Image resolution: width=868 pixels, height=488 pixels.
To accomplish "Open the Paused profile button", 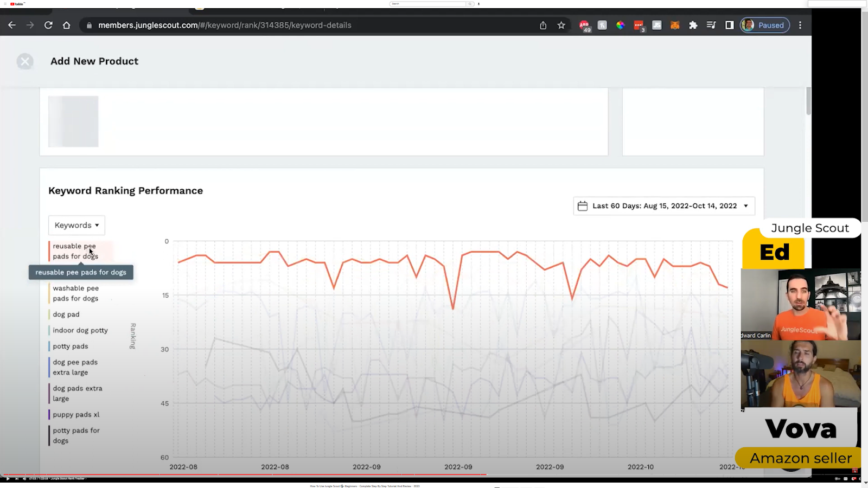I will (765, 25).
